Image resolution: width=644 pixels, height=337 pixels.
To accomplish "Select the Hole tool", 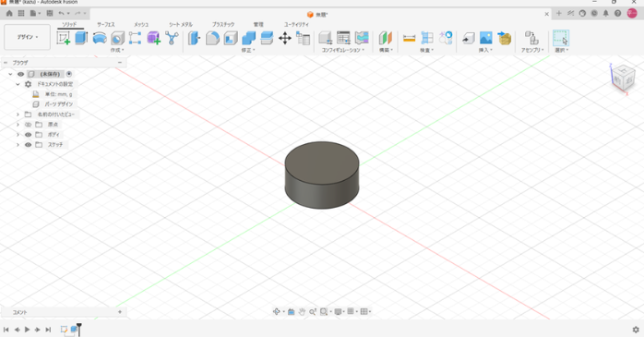I will (x=117, y=38).
